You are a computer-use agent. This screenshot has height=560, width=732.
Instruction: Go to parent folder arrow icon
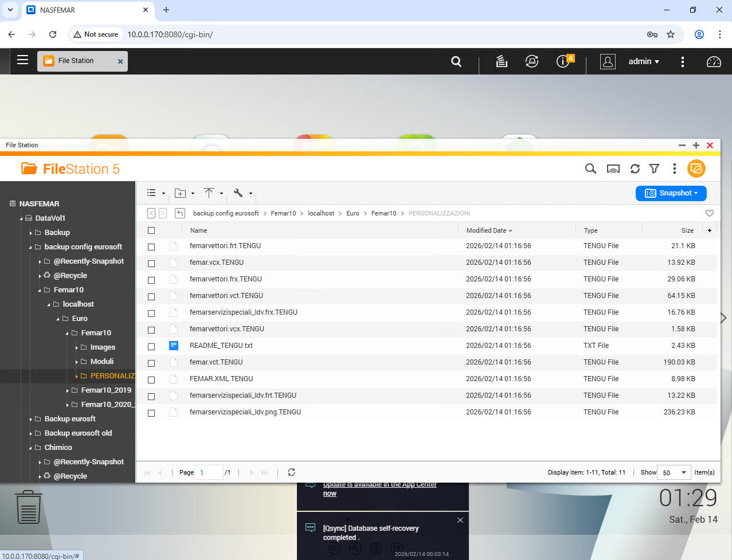(180, 213)
